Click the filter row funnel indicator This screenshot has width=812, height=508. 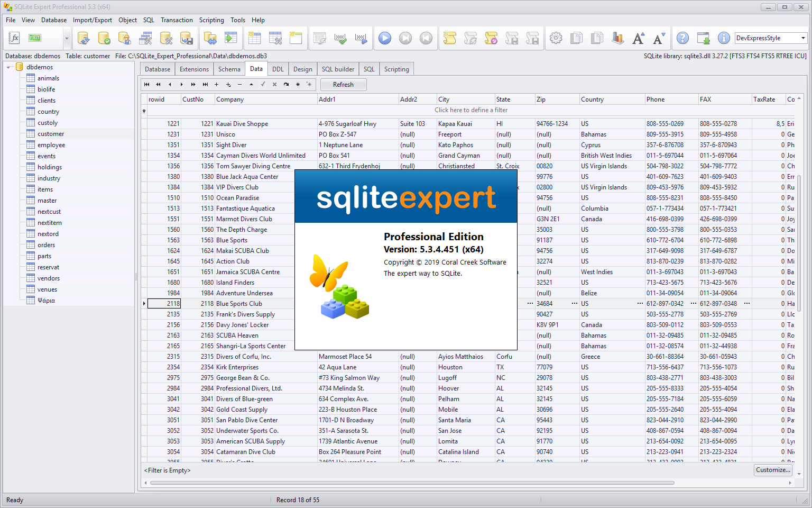pos(144,111)
